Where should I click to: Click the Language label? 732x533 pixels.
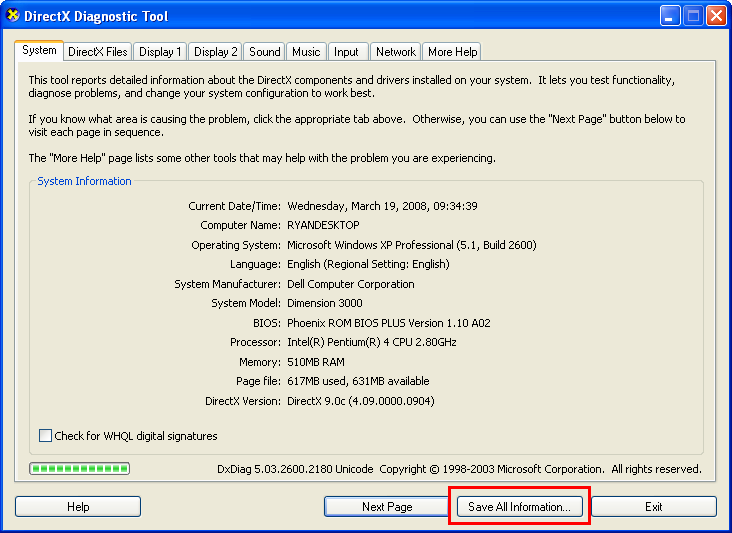click(x=255, y=264)
